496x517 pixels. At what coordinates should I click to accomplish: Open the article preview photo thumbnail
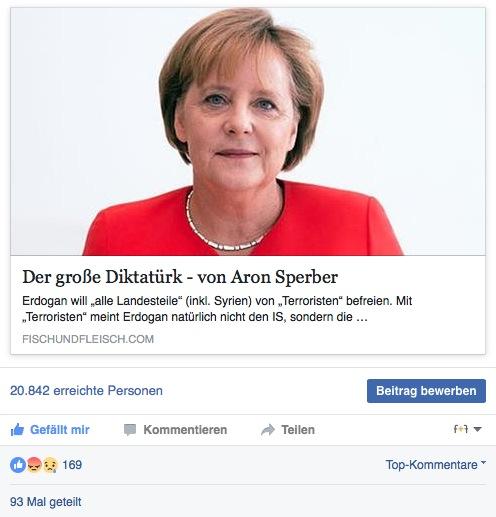(x=248, y=132)
